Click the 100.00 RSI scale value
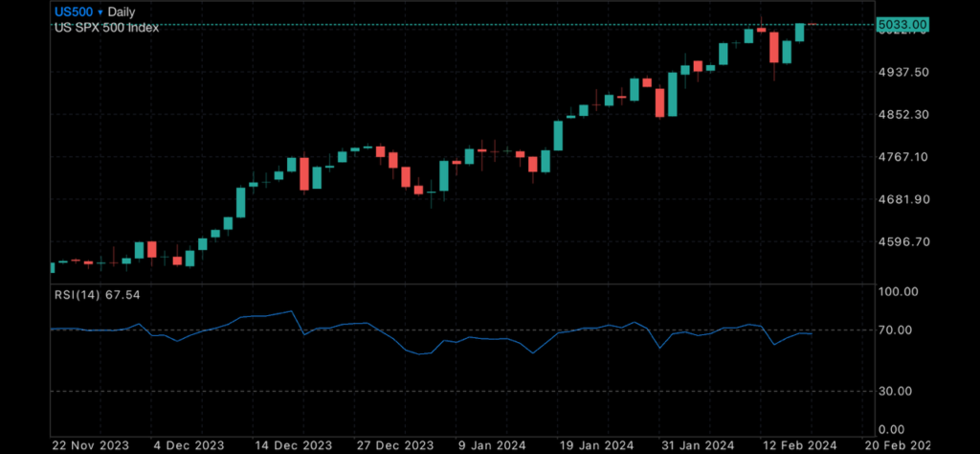This screenshot has height=454, width=980. click(x=898, y=291)
